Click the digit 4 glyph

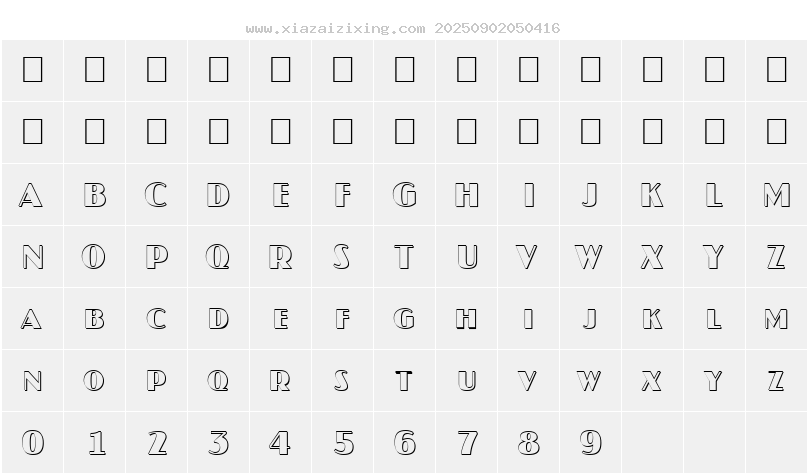(280, 443)
